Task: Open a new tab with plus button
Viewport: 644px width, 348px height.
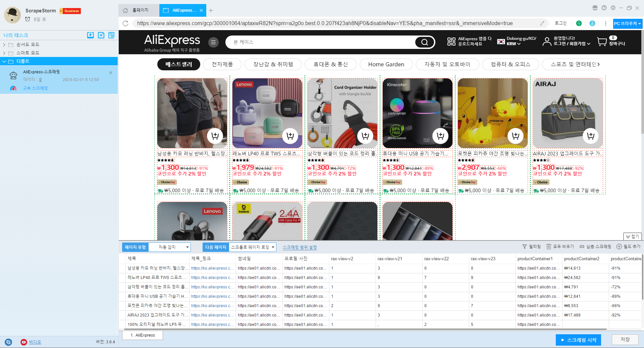Action: (x=211, y=10)
